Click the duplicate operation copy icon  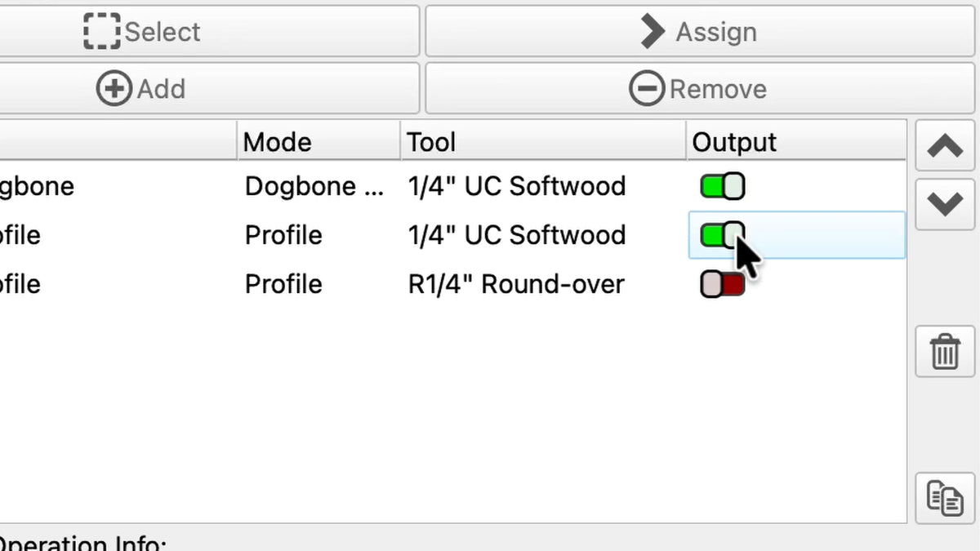coord(945,498)
